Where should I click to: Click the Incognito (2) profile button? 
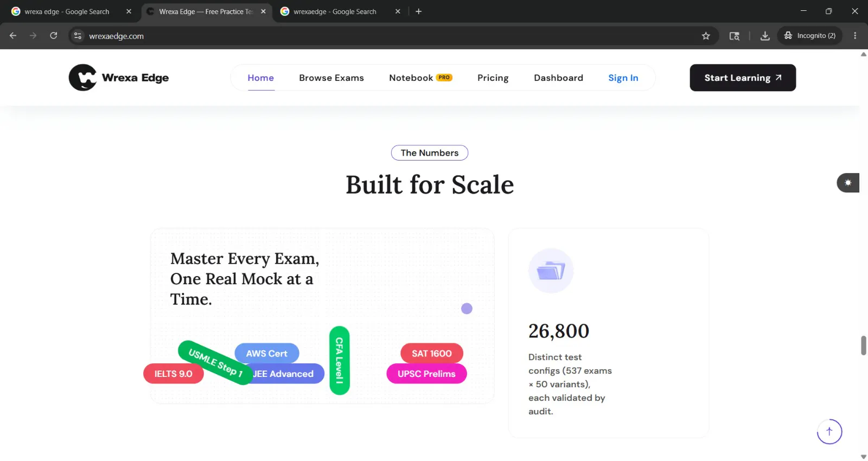pyautogui.click(x=810, y=36)
